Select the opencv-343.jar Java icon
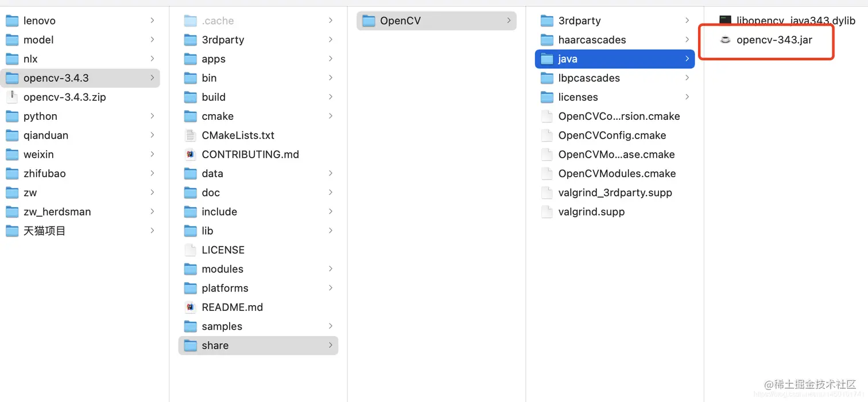The image size is (868, 402). [x=726, y=40]
